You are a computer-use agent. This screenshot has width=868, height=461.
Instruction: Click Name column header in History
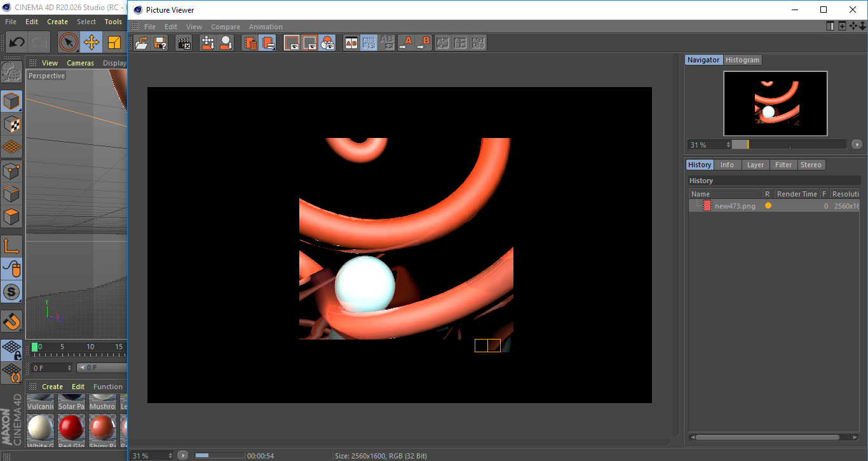coord(726,194)
